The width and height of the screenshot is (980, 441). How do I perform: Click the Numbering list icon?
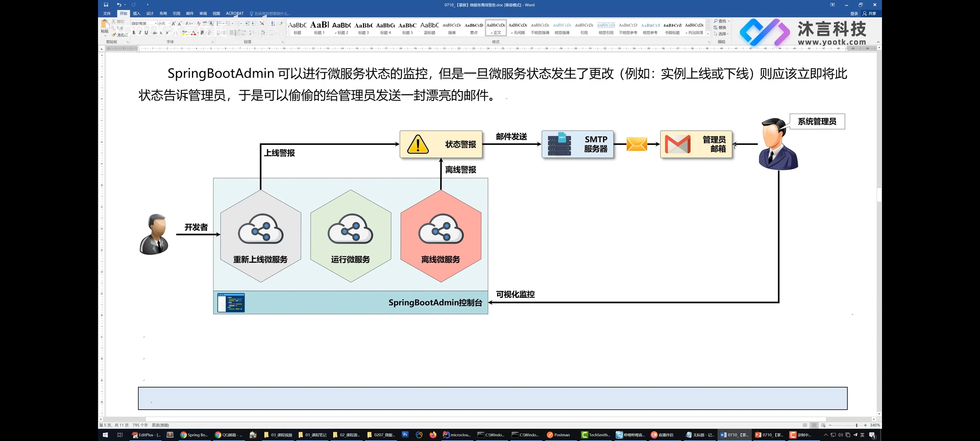(228, 24)
